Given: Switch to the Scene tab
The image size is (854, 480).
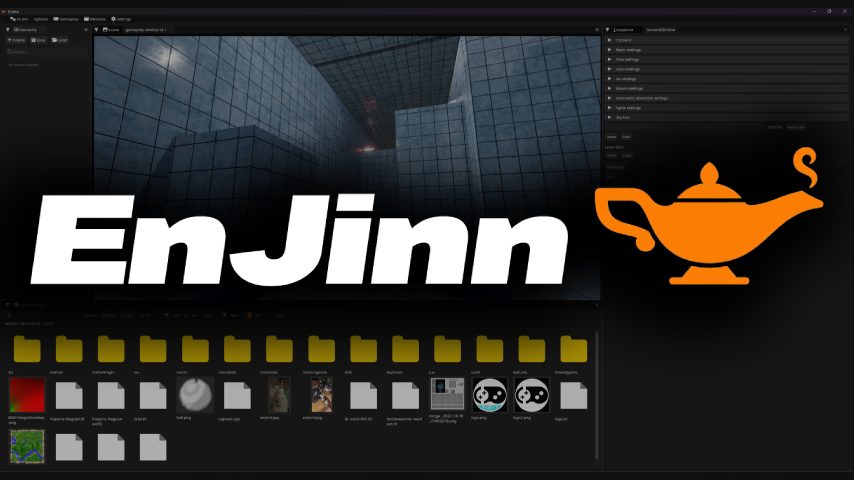Looking at the screenshot, I should (x=111, y=30).
